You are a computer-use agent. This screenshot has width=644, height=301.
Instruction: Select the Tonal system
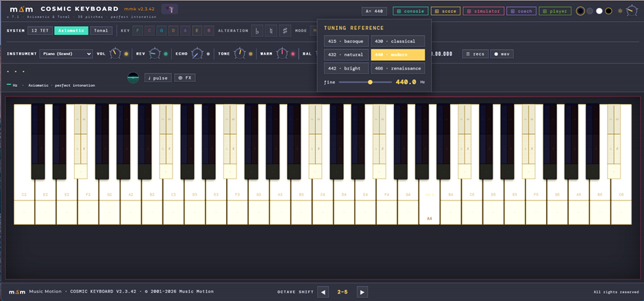(x=101, y=30)
